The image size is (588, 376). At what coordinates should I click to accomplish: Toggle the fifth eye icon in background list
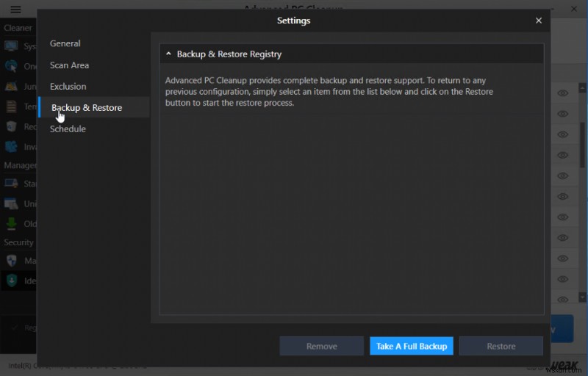pyautogui.click(x=562, y=176)
